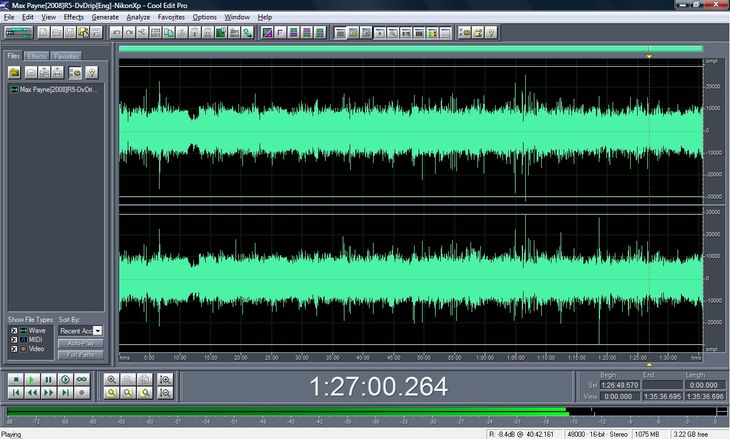The width and height of the screenshot is (730, 439).
Task: Switch to the Effects tab in the left panel
Action: click(36, 56)
